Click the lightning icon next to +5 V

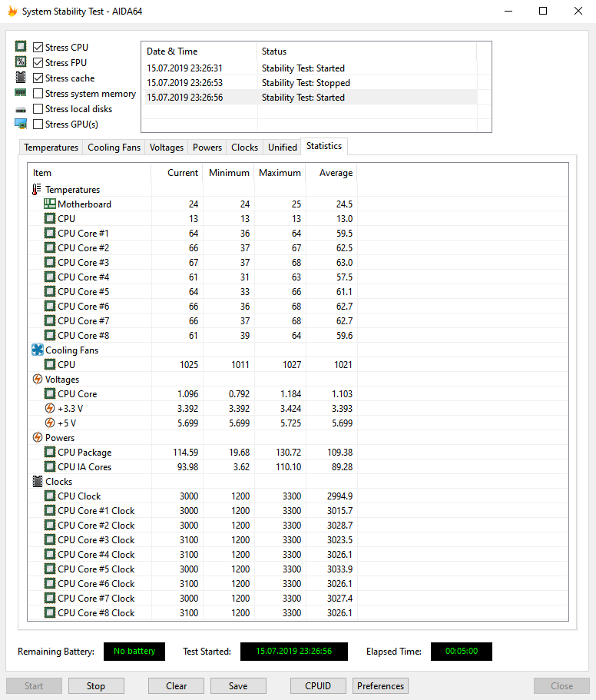[x=50, y=423]
